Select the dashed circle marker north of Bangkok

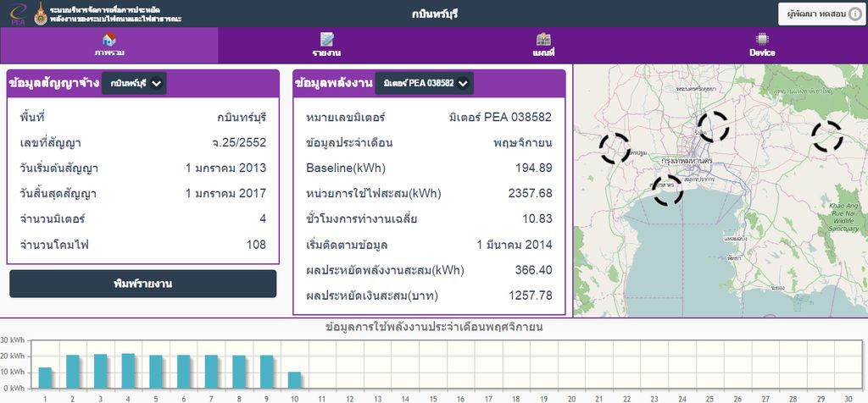[x=712, y=127]
